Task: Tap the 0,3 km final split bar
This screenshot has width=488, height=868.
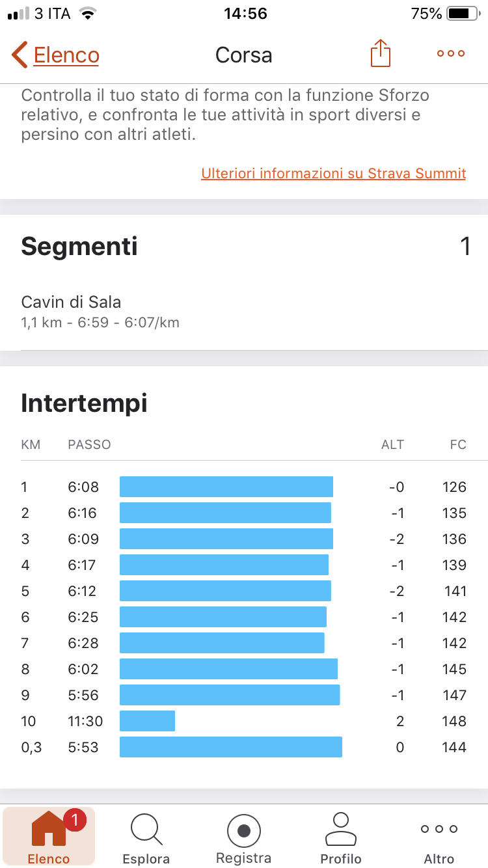Action: coord(231,747)
